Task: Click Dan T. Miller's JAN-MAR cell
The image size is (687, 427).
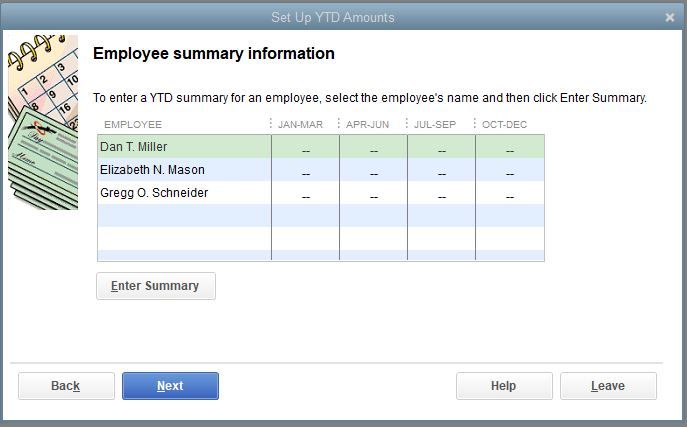Action: click(305, 148)
